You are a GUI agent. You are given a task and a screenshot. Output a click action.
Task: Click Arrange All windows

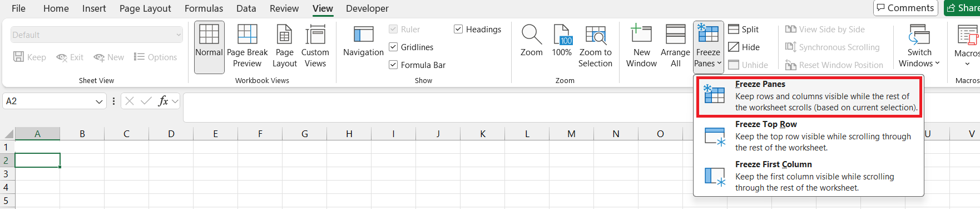[675, 47]
